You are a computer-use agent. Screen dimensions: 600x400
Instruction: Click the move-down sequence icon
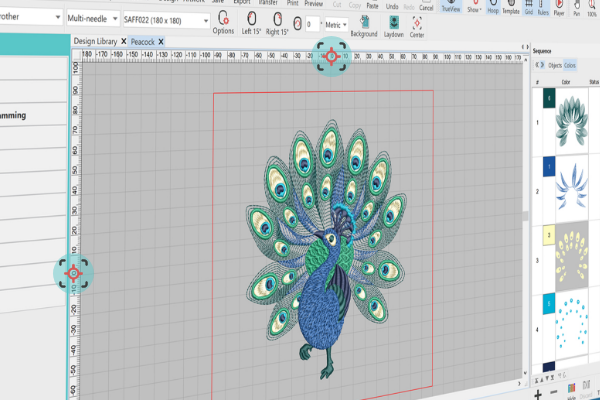[x=547, y=379]
